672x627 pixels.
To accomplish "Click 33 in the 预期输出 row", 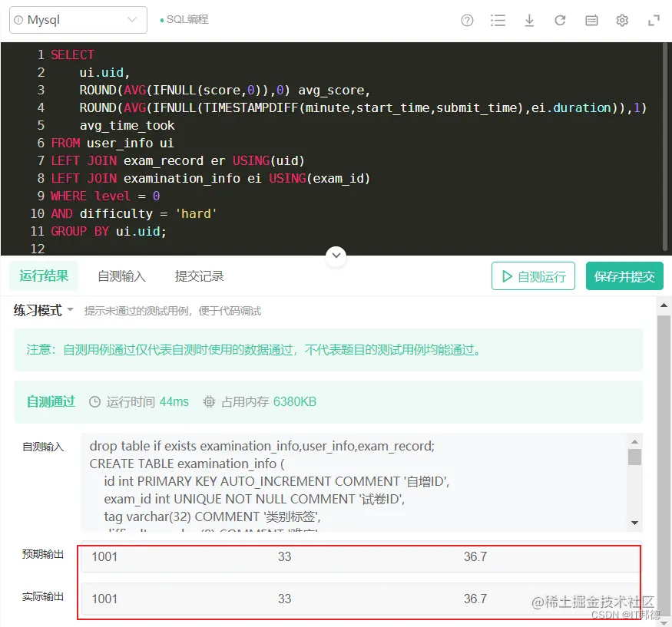I will [x=285, y=556].
